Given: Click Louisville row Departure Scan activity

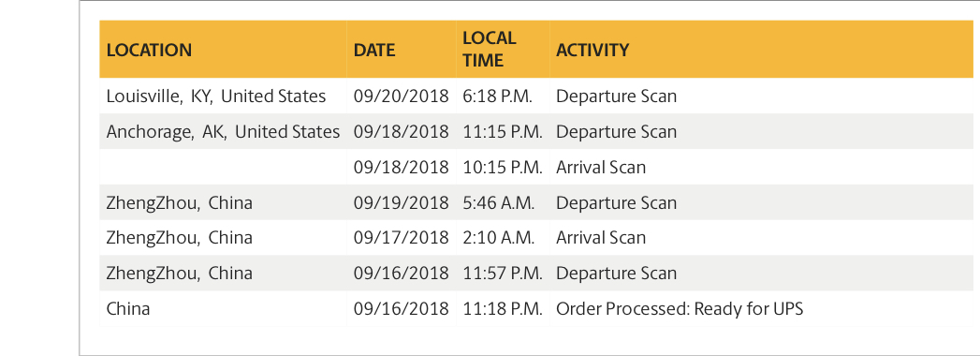Looking at the screenshot, I should 616,96.
